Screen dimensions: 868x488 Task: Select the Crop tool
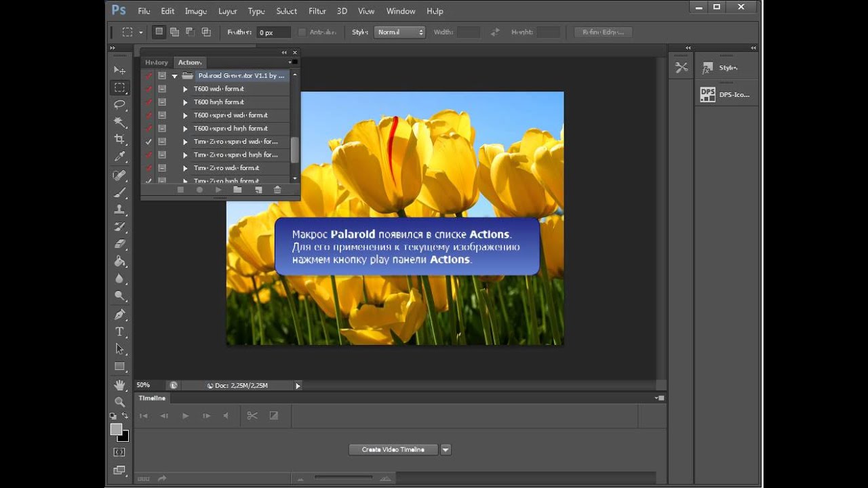[x=120, y=139]
